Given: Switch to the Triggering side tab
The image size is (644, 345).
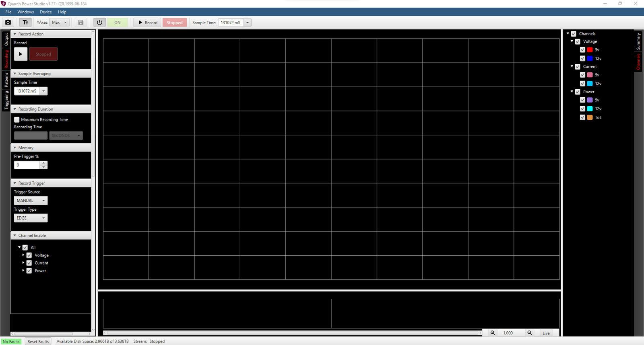Looking at the screenshot, I should coord(6,100).
